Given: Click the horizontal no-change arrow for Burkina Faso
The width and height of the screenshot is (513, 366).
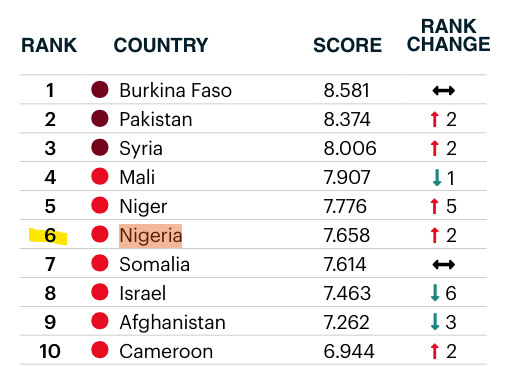Looking at the screenshot, I should click(444, 90).
